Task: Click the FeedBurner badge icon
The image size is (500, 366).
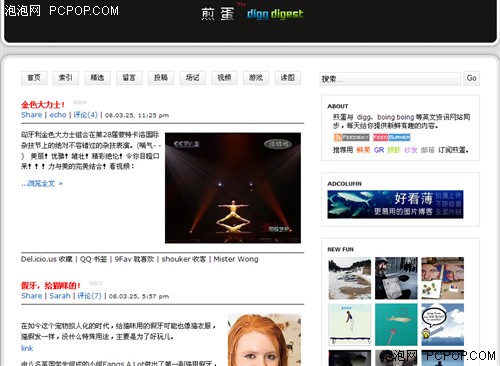Action: [392, 137]
